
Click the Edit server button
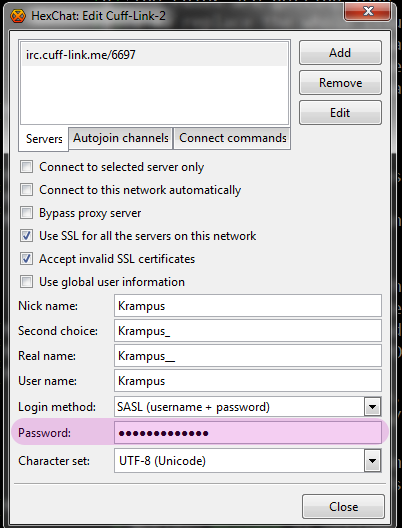[x=340, y=112]
